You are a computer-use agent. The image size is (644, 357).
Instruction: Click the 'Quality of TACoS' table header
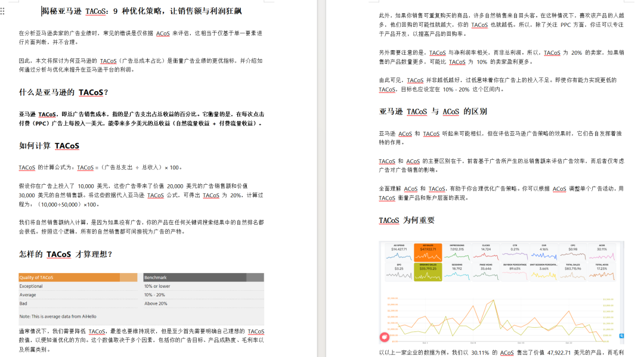coord(78,277)
